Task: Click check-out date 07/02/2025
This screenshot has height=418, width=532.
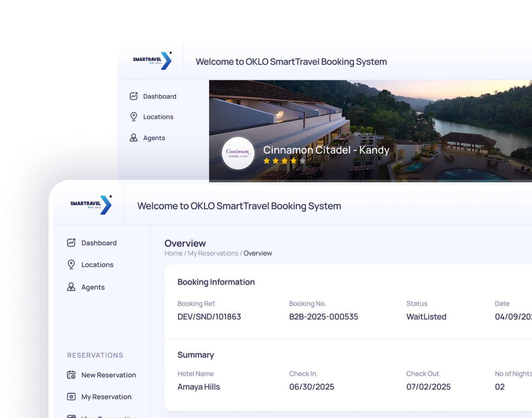Action: click(x=428, y=387)
